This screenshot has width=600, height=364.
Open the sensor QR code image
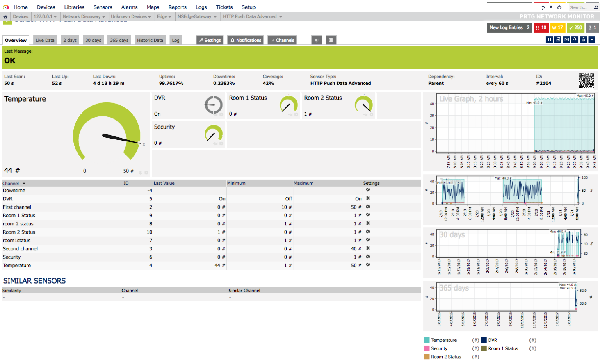click(x=586, y=81)
